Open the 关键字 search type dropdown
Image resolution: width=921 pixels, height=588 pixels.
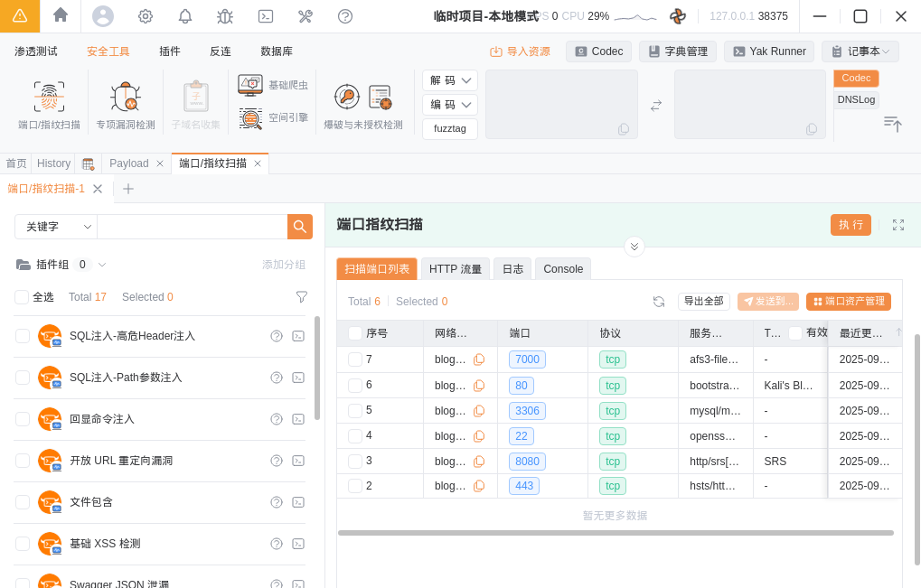pyautogui.click(x=56, y=227)
